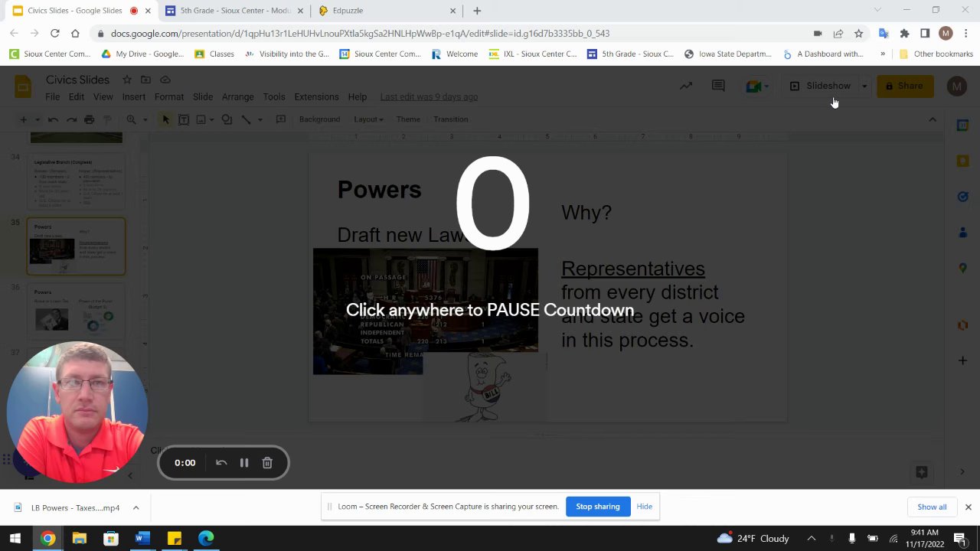Print the presentation

[x=90, y=119]
